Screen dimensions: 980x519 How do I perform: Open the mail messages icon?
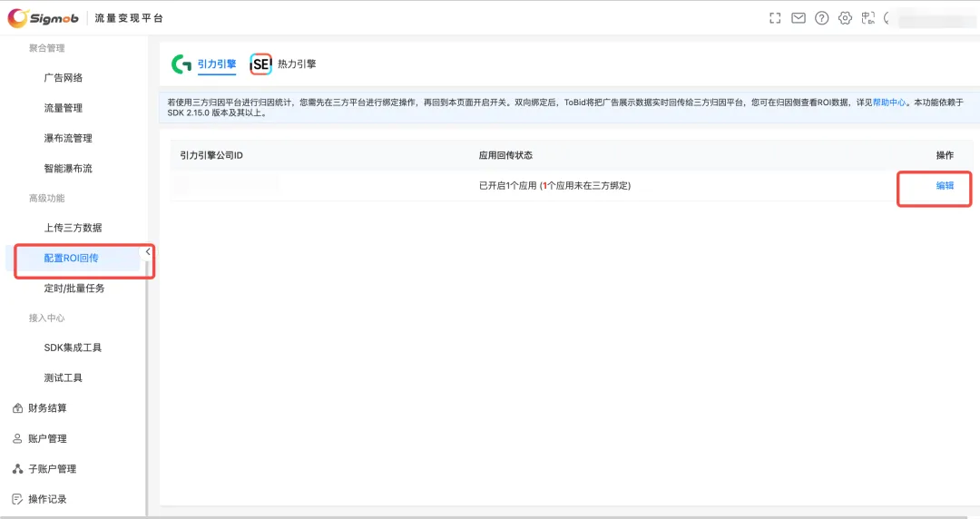pyautogui.click(x=799, y=18)
